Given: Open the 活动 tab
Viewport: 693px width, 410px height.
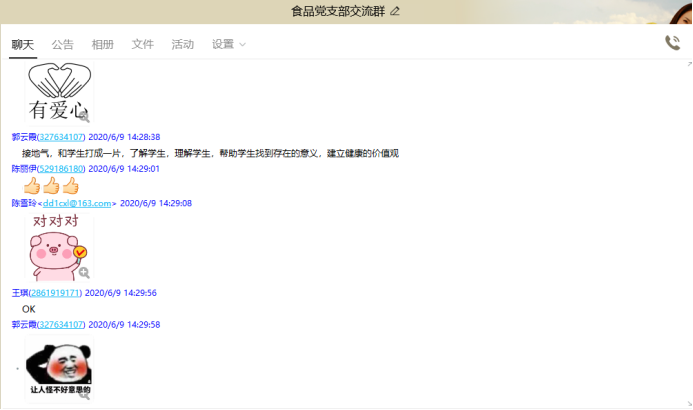Looking at the screenshot, I should point(182,45).
